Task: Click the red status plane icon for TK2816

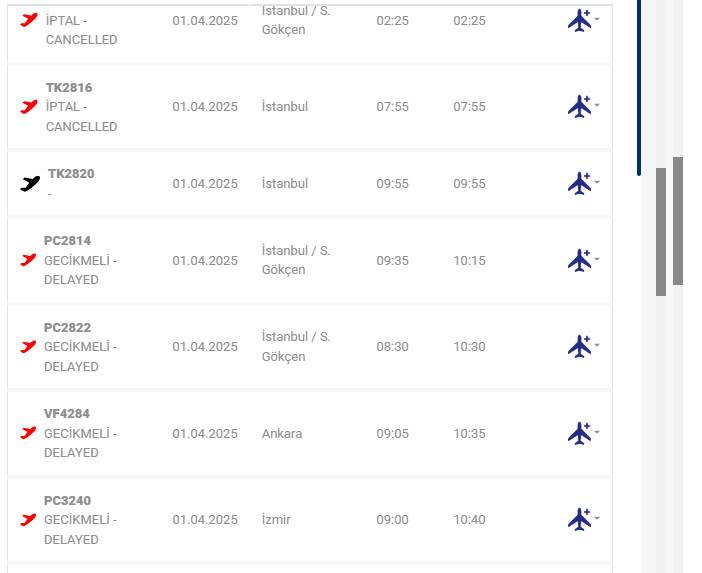Action: coord(29,106)
